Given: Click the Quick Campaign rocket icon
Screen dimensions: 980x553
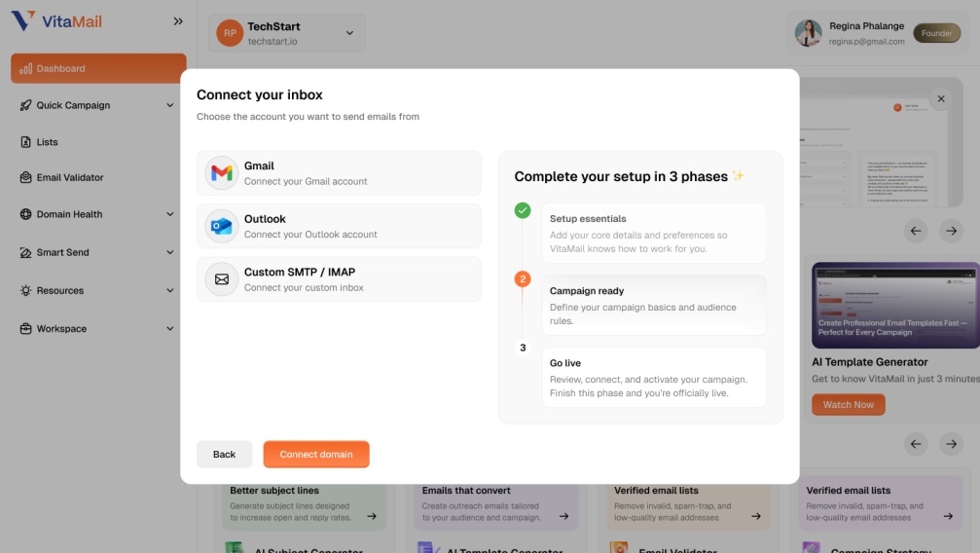Looking at the screenshot, I should (x=25, y=105).
